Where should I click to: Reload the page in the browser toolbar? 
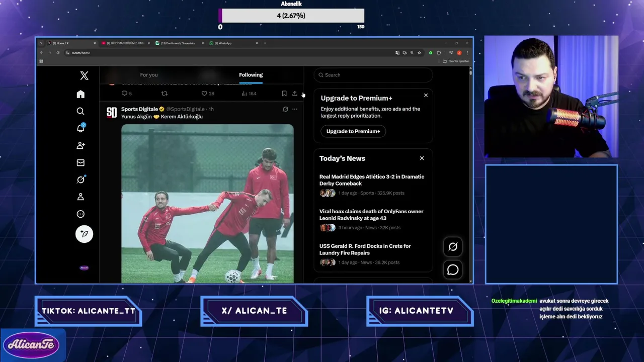[x=58, y=53]
